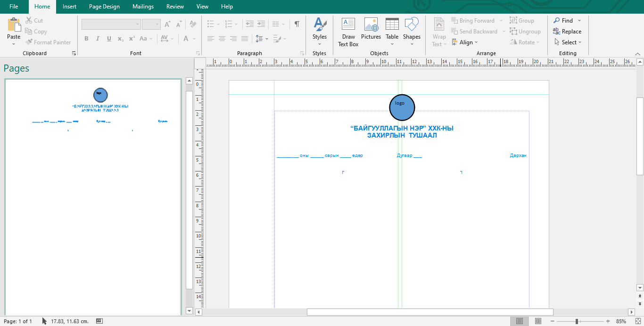
Task: Open the Page Design tab
Action: coord(104,7)
